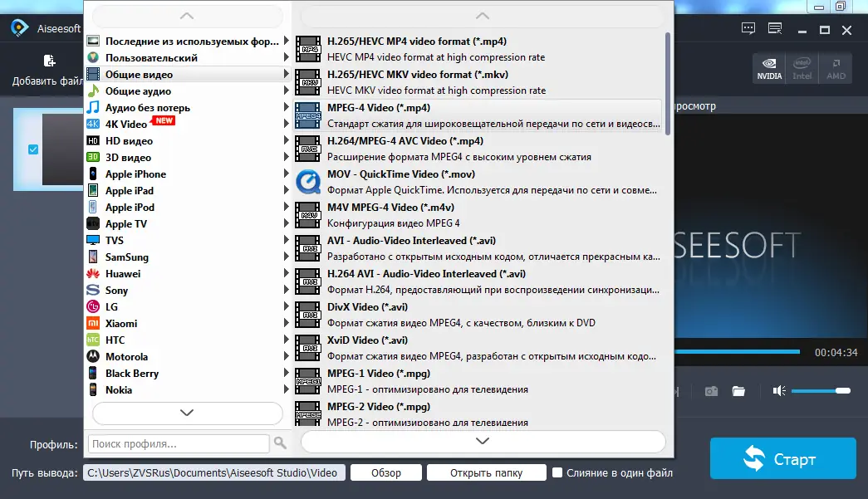Expand the Пользовательский category arrow
The height and width of the screenshot is (499, 868).
tap(287, 57)
